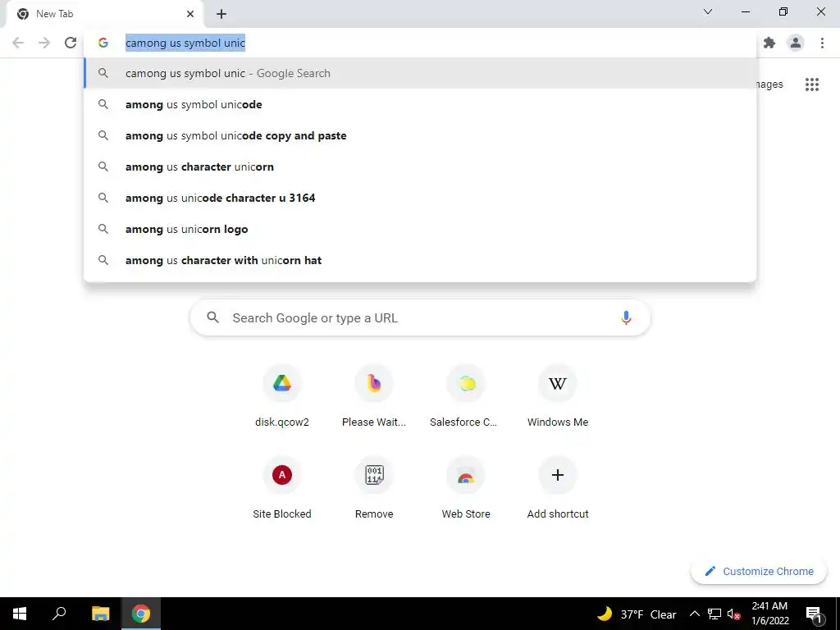Open the Please Wait... shortcut
Viewport: 840px width, 630px height.
pyautogui.click(x=374, y=396)
